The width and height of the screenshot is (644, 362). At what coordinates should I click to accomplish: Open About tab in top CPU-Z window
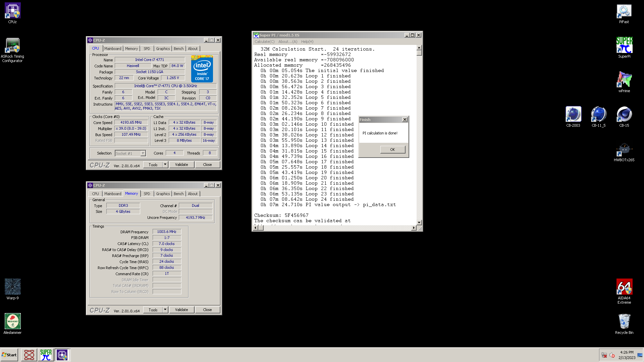[x=193, y=49]
